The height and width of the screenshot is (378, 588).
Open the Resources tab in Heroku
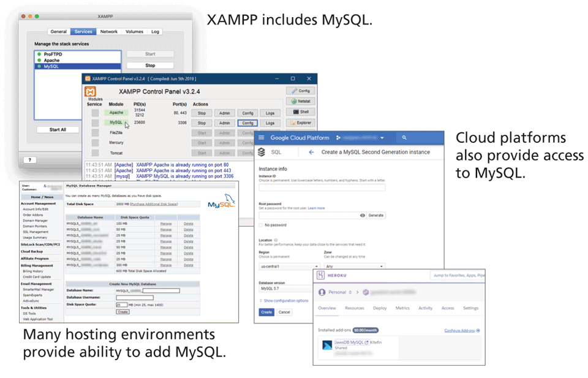click(354, 308)
